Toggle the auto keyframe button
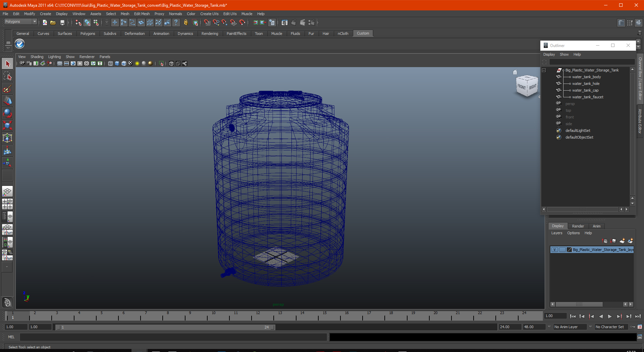This screenshot has height=352, width=644. pos(633,327)
